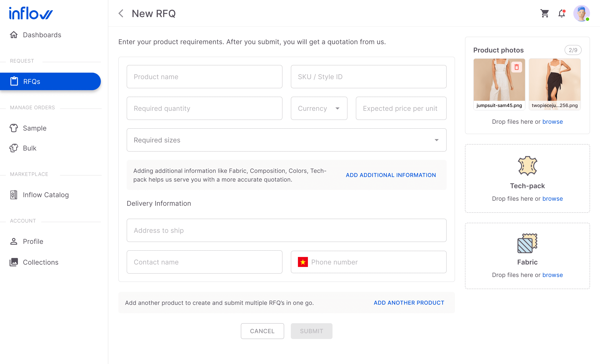Open the shopping cart icon
This screenshot has width=600, height=364.
click(x=545, y=13)
